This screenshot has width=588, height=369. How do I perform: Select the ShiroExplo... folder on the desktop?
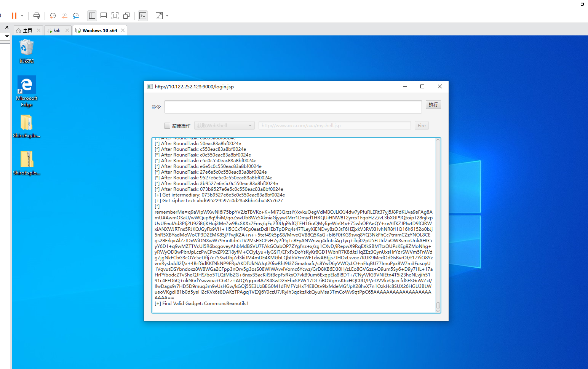point(27,126)
